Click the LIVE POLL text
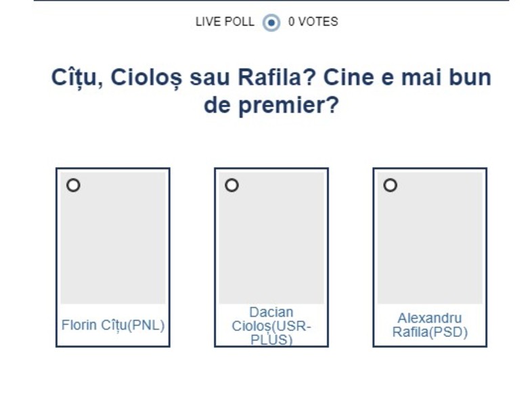 [225, 22]
